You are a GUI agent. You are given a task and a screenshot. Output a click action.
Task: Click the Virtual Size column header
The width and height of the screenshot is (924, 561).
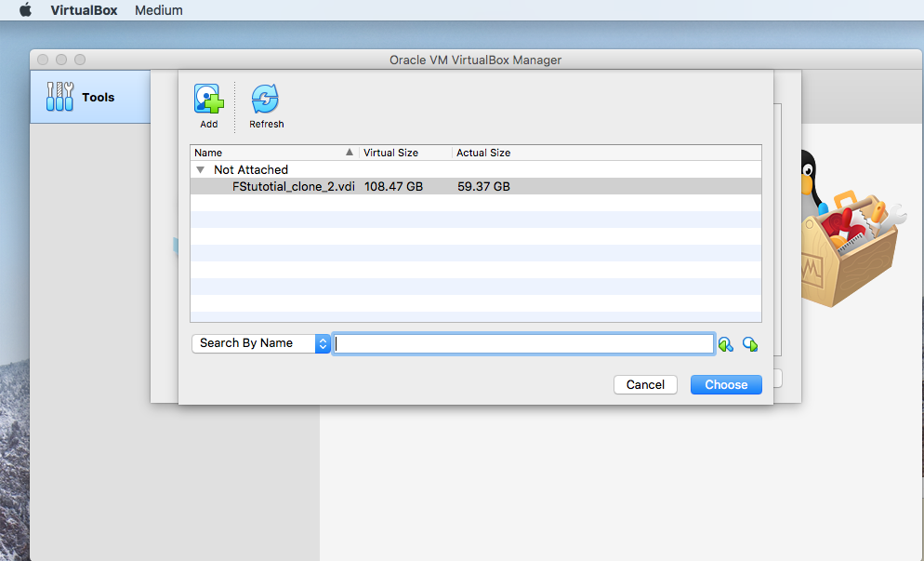tap(404, 153)
